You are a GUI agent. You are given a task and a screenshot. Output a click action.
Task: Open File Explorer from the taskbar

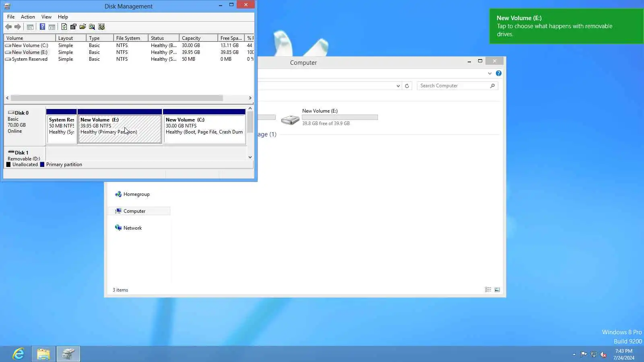tap(43, 354)
